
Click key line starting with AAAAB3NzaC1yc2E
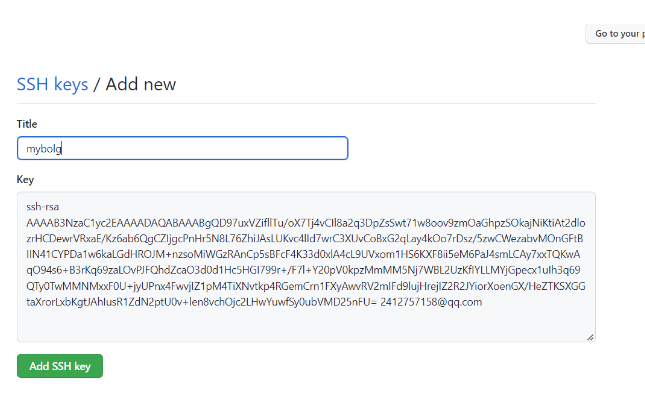click(x=306, y=223)
